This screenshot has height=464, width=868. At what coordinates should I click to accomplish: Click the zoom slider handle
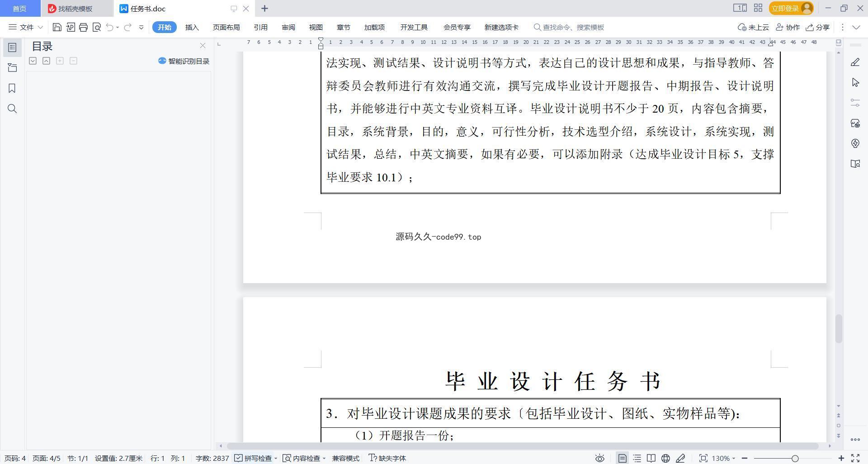(795, 458)
